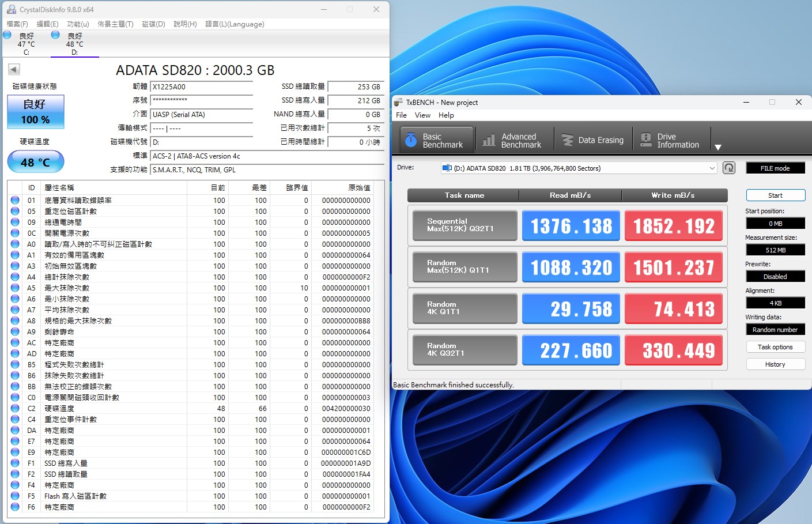
Task: Click the Random 4K Q1T1 task button
Action: 465,308
